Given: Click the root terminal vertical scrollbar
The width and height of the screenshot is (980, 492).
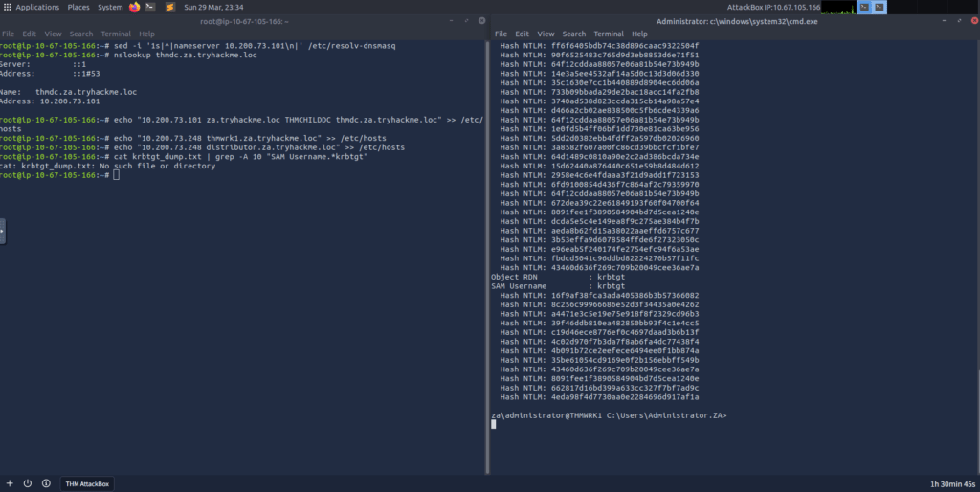Looking at the screenshot, I should pyautogui.click(x=487, y=257).
